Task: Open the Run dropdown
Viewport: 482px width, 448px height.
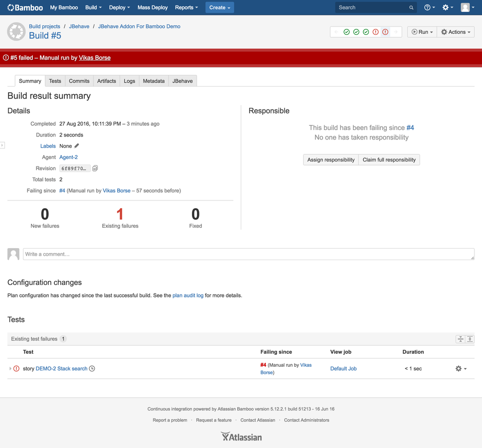Action: pos(422,32)
